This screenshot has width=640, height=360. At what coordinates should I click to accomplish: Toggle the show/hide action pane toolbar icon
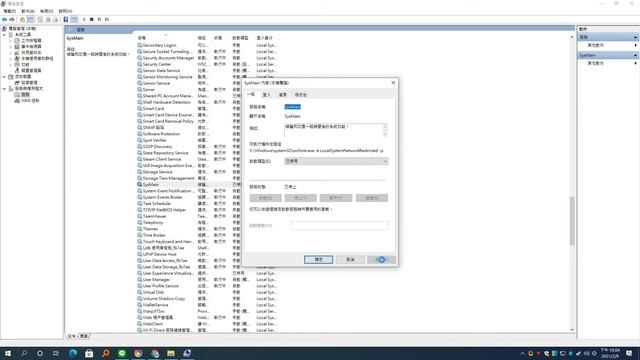click(74, 19)
